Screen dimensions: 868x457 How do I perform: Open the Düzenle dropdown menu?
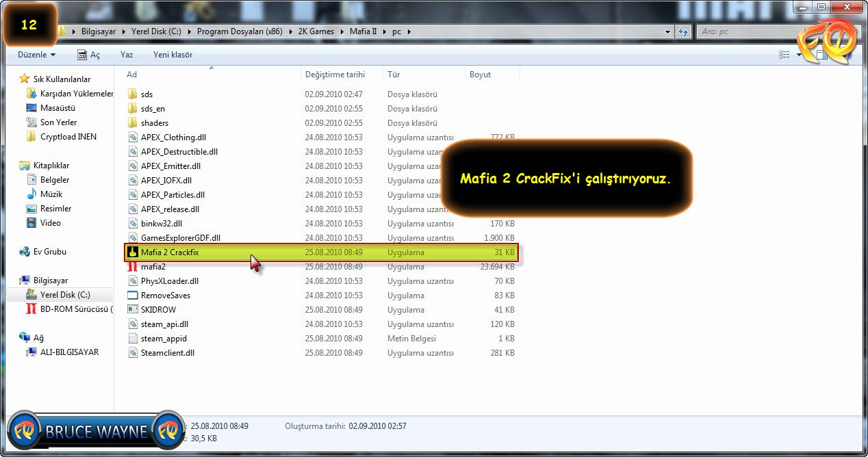click(x=36, y=55)
